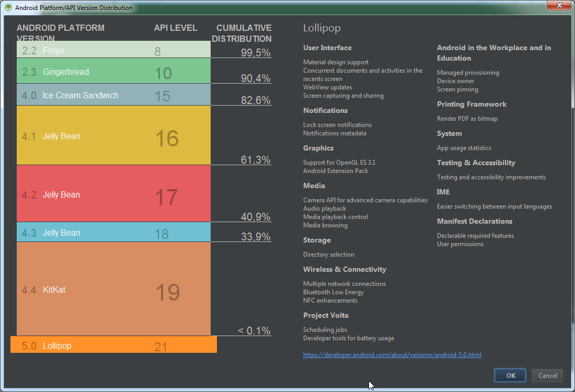This screenshot has height=392, width=575.
Task: Select the 4.3 Jelly Bean bar
Action: 113,232
